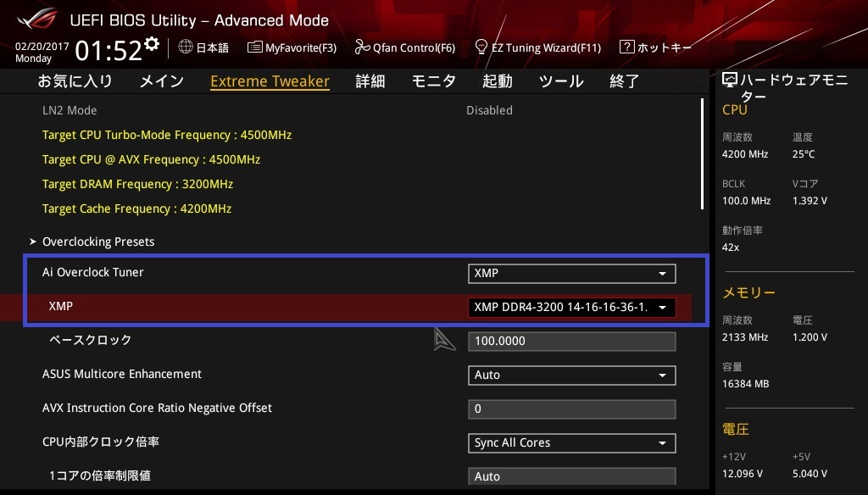Switch to the 詳細 tab
Image resolution: width=868 pixels, height=495 pixels.
370,81
